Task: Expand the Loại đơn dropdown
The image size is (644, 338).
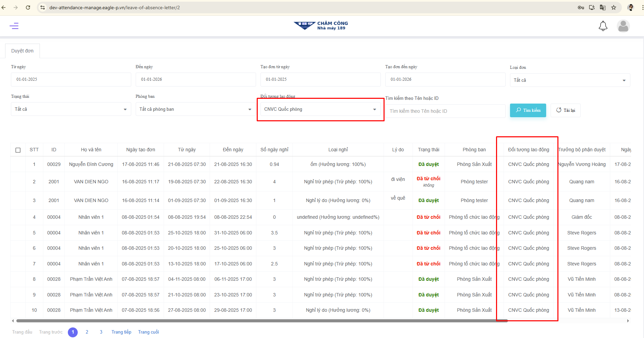Action: tap(570, 80)
